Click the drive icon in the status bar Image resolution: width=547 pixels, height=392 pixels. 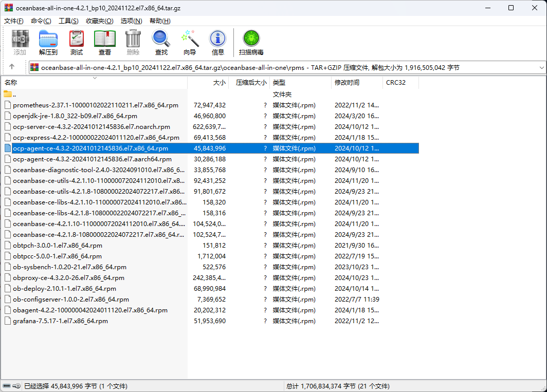(7, 386)
